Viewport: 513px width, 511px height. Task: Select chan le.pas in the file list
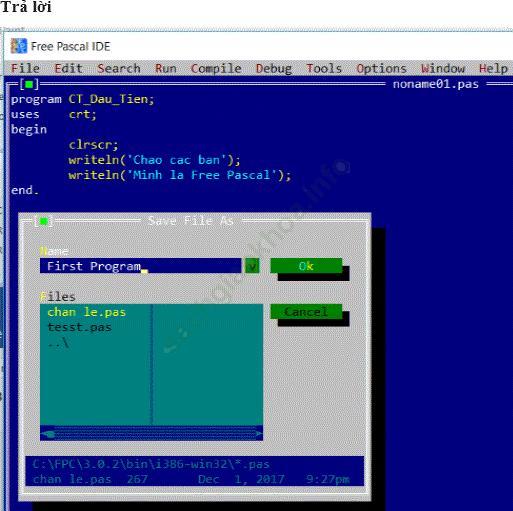tap(86, 312)
